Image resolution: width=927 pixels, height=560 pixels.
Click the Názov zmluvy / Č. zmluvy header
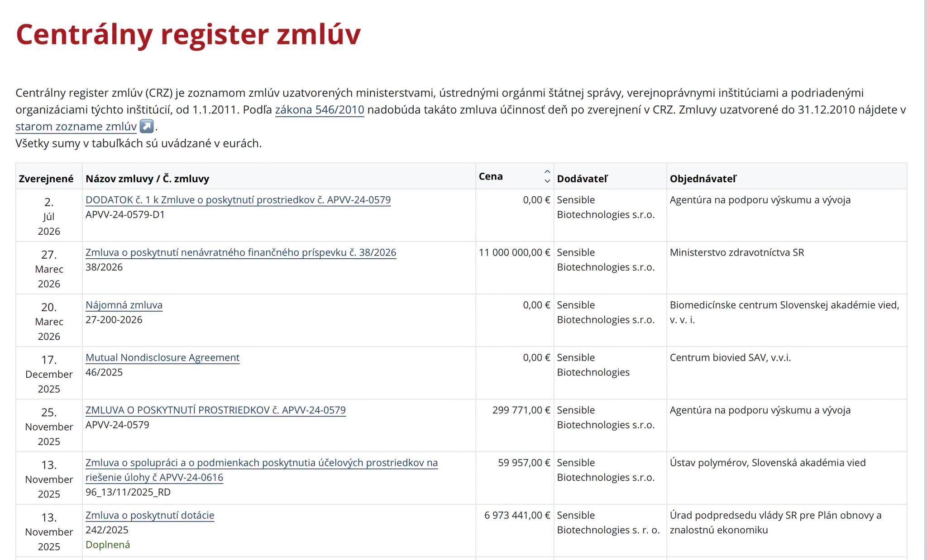tap(148, 179)
